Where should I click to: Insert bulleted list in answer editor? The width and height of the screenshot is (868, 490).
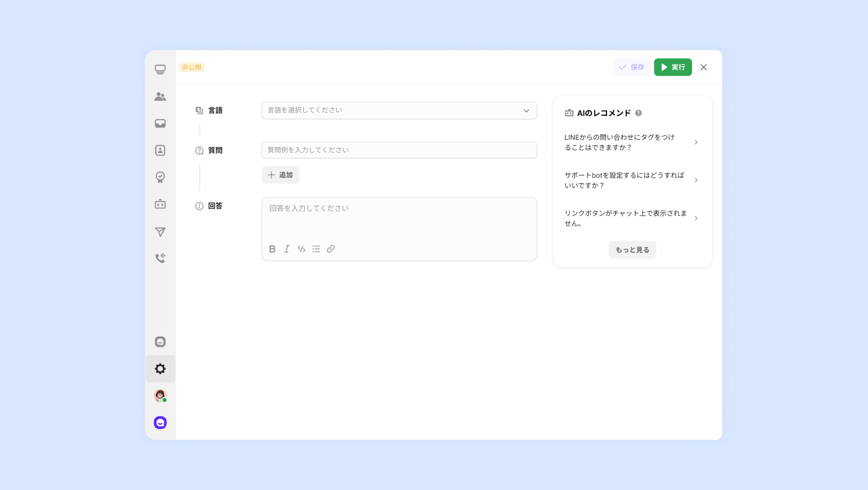point(316,249)
